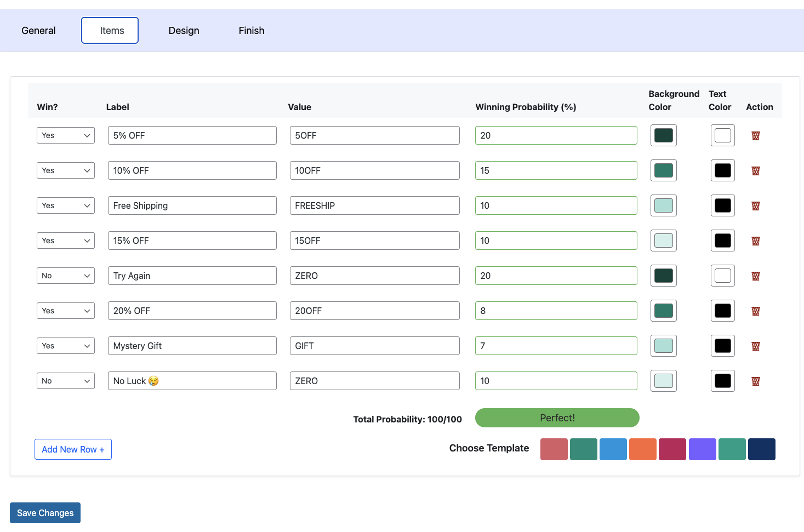Viewport: 804px width, 532px height.
Task: Delete the Try Again row
Action: click(755, 276)
